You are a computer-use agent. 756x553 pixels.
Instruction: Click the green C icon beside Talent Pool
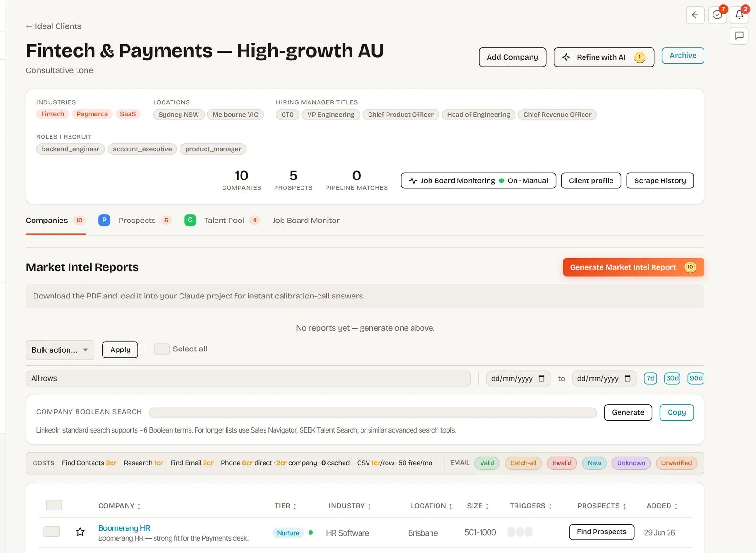190,220
